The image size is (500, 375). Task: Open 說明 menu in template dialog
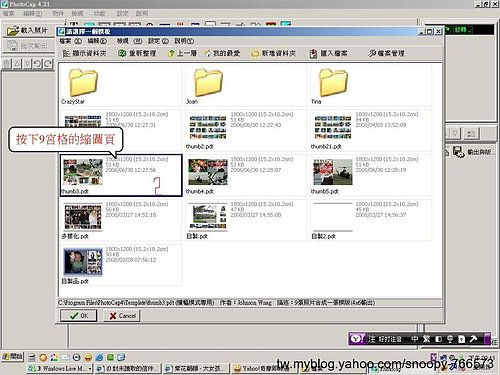click(x=184, y=41)
